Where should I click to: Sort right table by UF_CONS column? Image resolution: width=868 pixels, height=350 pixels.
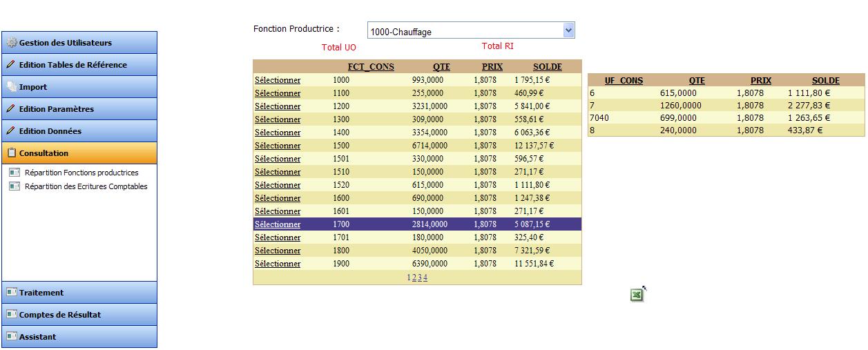(624, 81)
